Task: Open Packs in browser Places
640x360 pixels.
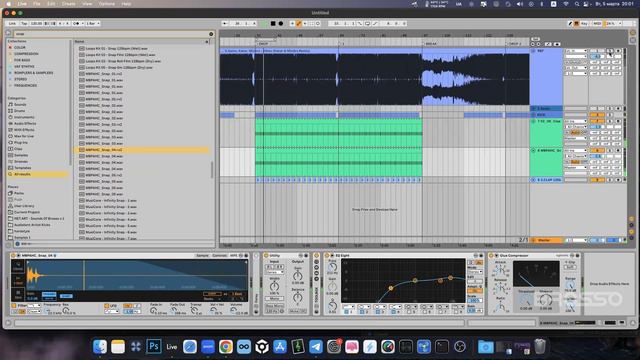Action: 19,193
